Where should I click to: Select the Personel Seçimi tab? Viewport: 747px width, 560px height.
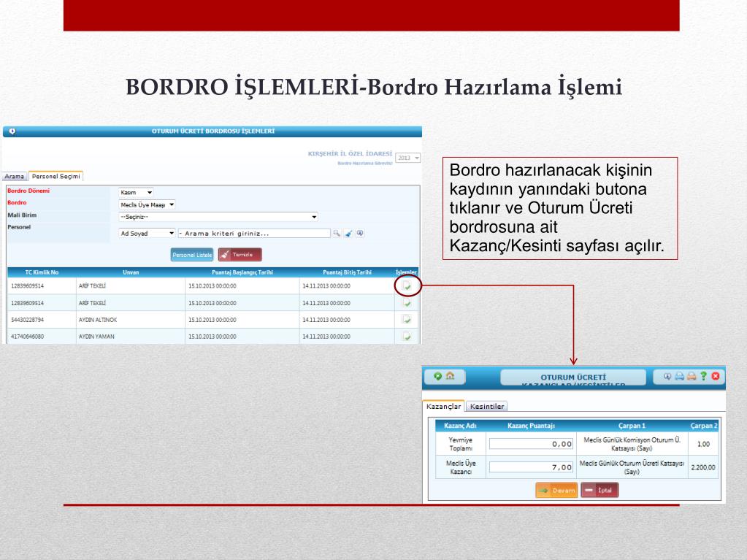pos(55,176)
